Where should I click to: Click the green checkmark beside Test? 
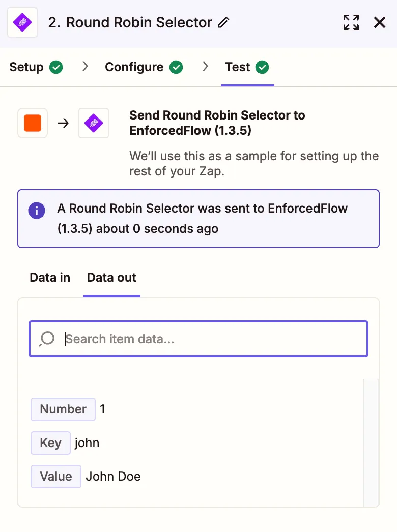(262, 67)
